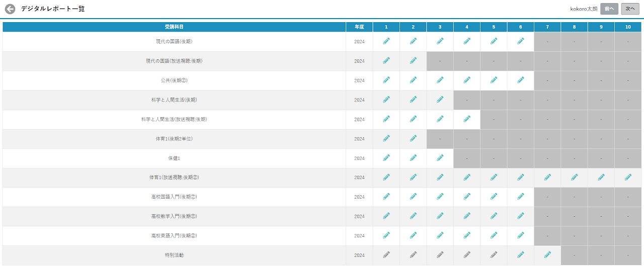This screenshot has height=267, width=644.
Task: Open report 10 for 体育1(放送視聴:後期②)
Action: pyautogui.click(x=628, y=177)
